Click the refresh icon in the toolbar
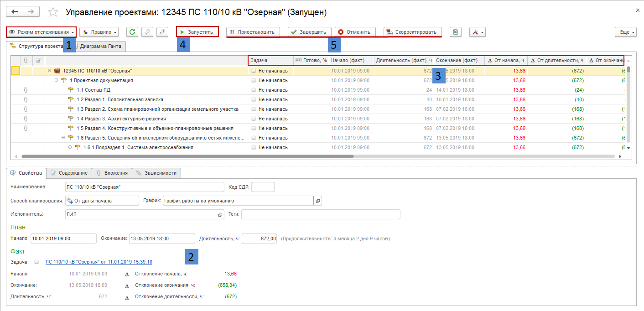This screenshot has height=311, width=644. pos(132,32)
